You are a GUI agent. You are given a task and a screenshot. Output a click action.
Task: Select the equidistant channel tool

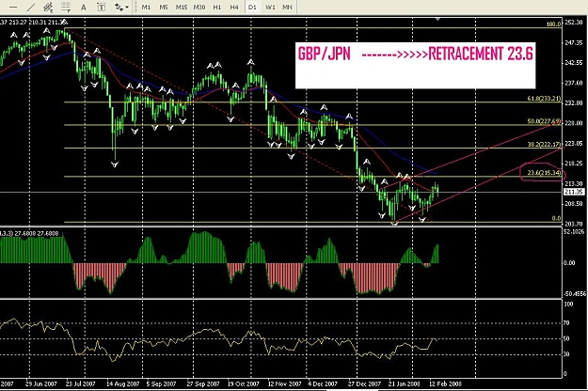48,8
